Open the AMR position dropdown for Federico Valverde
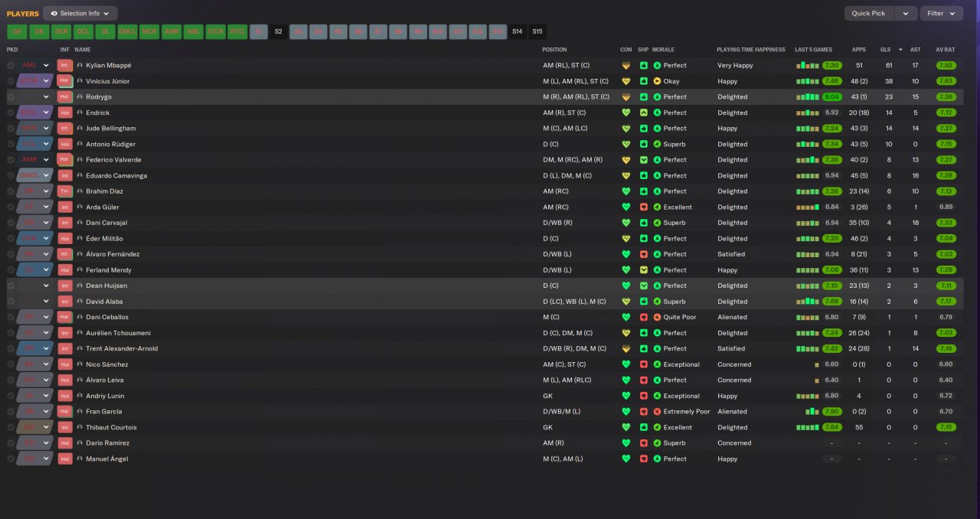 [x=34, y=160]
